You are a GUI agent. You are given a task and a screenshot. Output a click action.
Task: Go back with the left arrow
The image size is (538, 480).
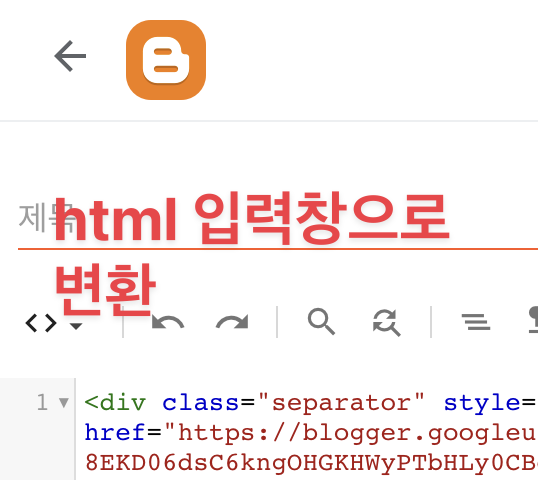[x=70, y=56]
